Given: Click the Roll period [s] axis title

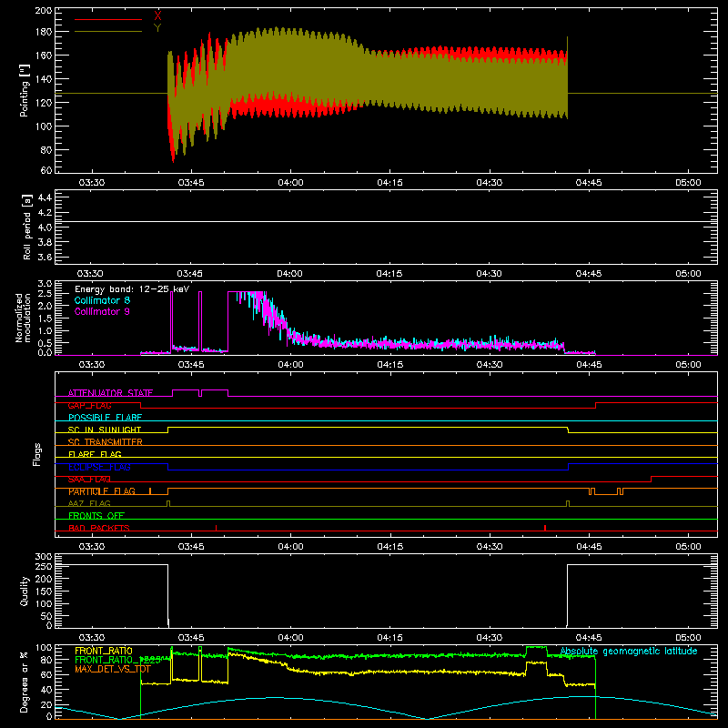Looking at the screenshot, I should click(x=27, y=227).
